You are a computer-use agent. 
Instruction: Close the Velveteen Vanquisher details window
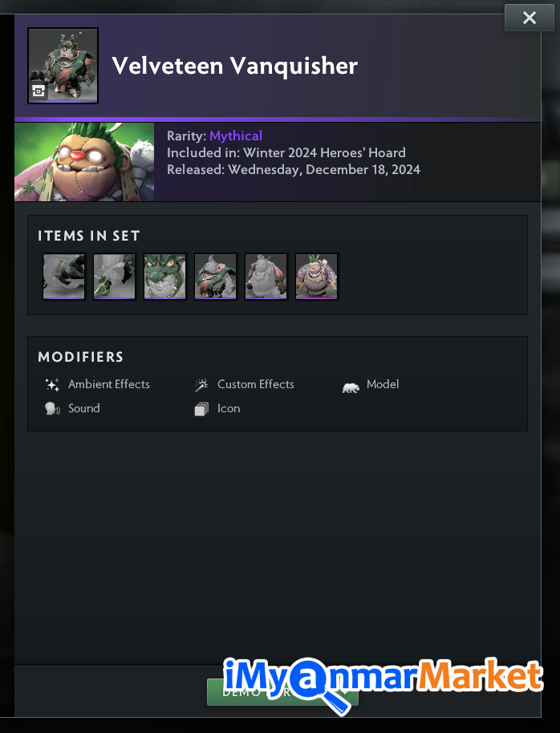click(530, 18)
